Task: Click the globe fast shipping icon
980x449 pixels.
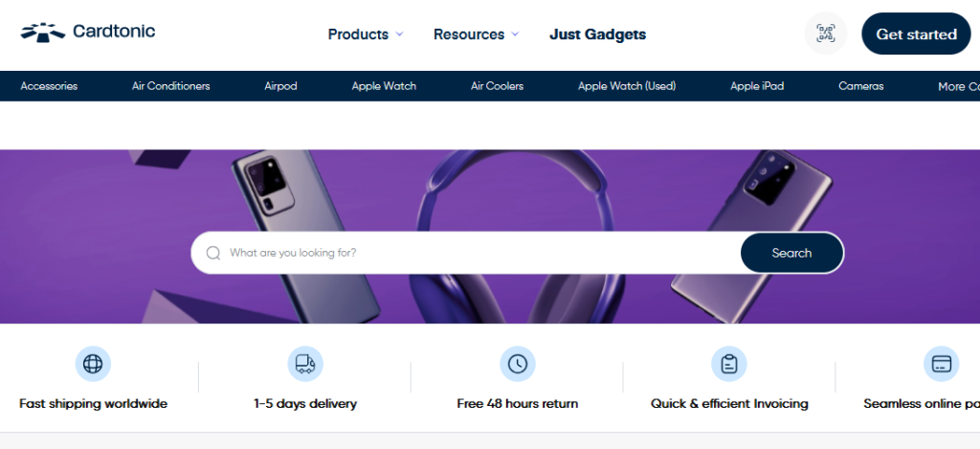Action: pyautogui.click(x=93, y=364)
